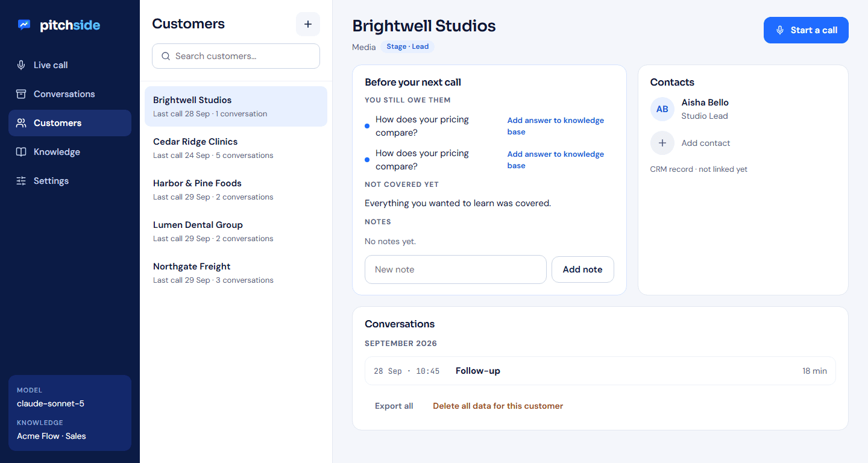Click the Add contact label

[706, 143]
